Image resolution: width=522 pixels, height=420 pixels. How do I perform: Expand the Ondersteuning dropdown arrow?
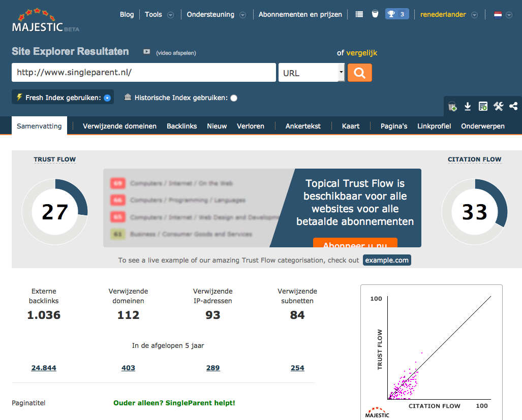(x=243, y=15)
